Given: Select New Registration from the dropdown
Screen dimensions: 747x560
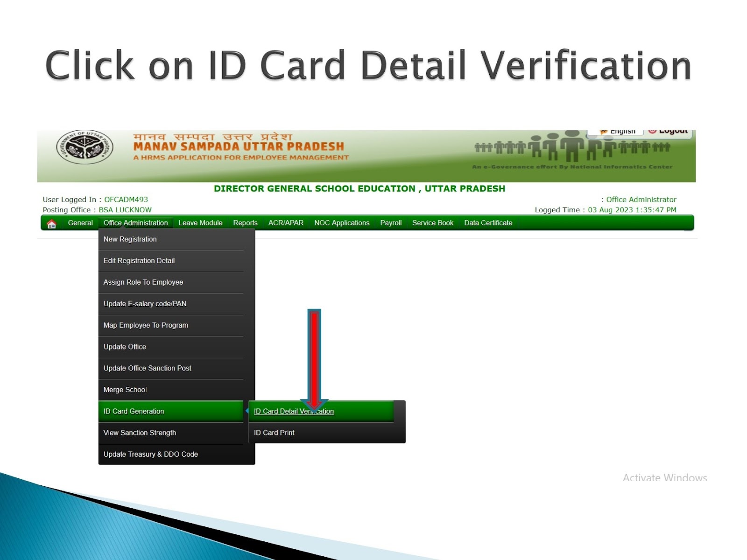Looking at the screenshot, I should [171, 239].
